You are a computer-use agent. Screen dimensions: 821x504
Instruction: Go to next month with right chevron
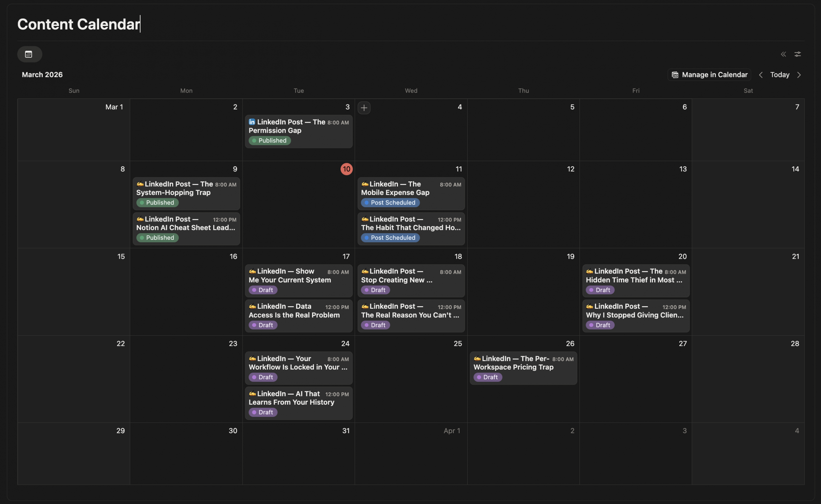coord(799,75)
